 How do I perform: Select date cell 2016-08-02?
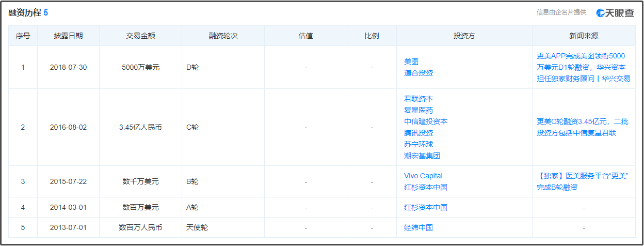pos(68,127)
